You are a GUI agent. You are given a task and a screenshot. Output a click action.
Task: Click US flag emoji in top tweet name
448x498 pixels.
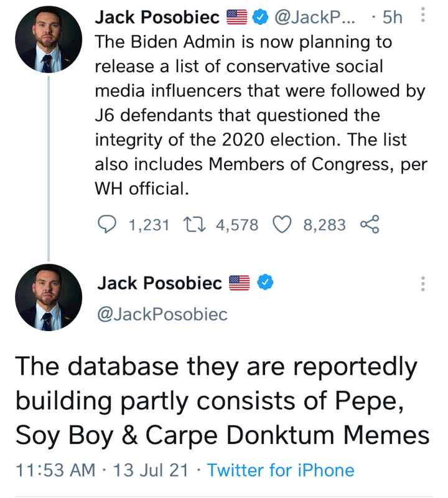coord(237,17)
